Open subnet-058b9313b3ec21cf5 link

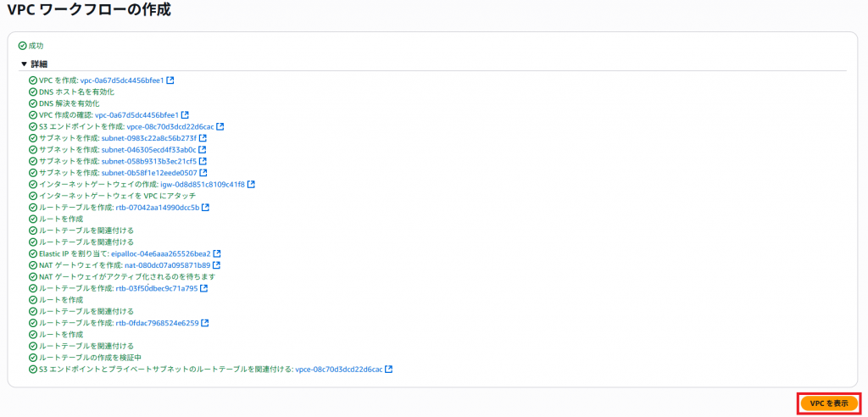point(149,161)
